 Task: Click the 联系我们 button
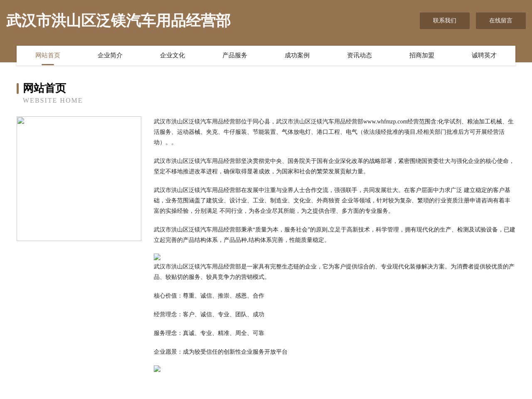click(x=444, y=21)
